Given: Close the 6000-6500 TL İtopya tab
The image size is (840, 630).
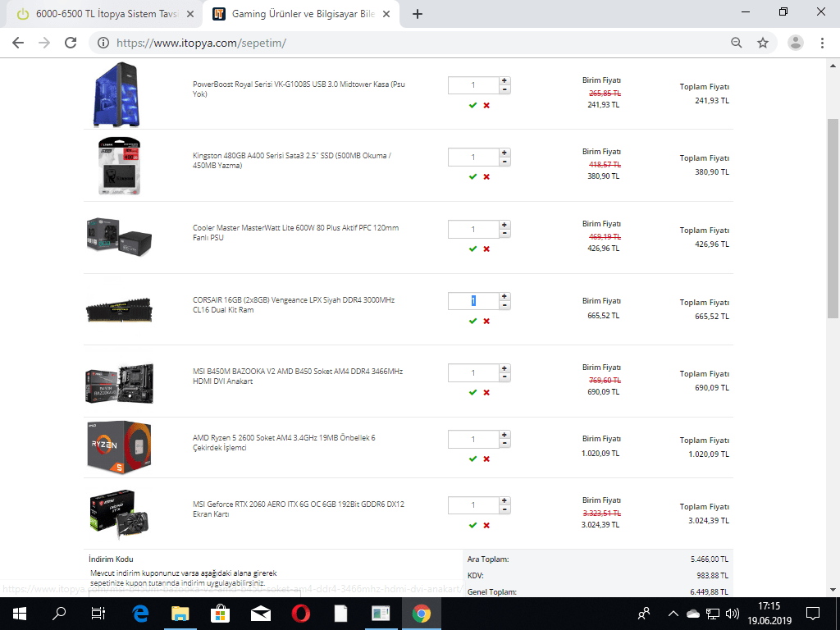Looking at the screenshot, I should pyautogui.click(x=190, y=15).
